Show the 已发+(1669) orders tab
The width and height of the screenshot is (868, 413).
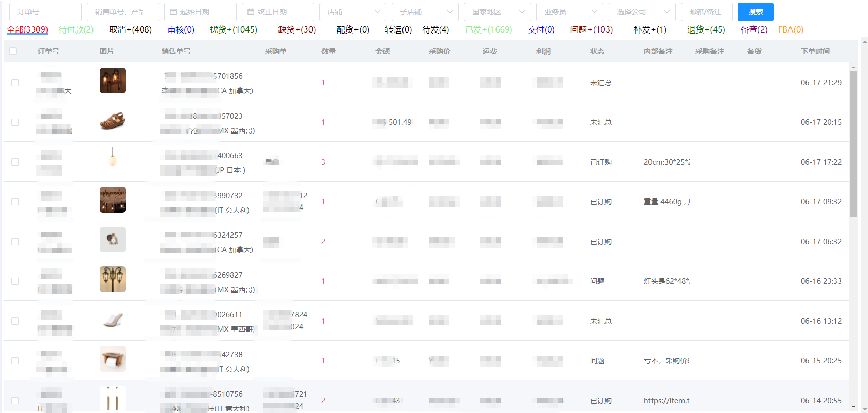tap(488, 30)
